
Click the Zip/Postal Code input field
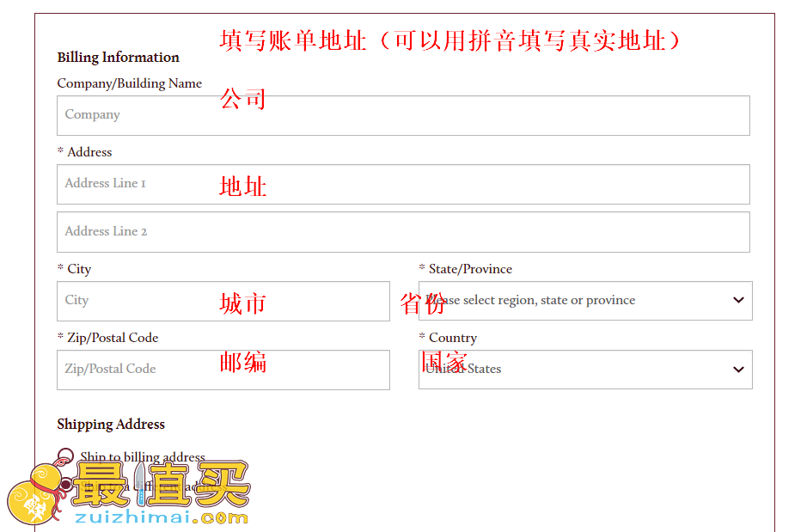point(223,370)
